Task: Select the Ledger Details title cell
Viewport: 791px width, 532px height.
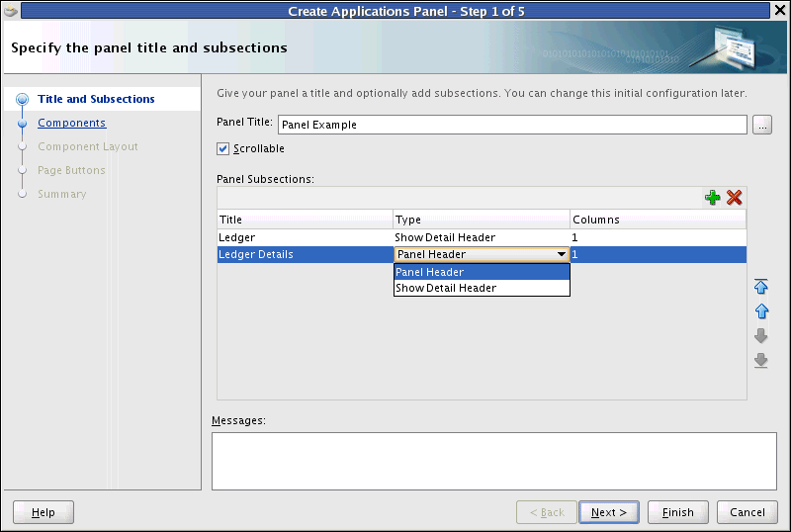Action: (x=306, y=254)
